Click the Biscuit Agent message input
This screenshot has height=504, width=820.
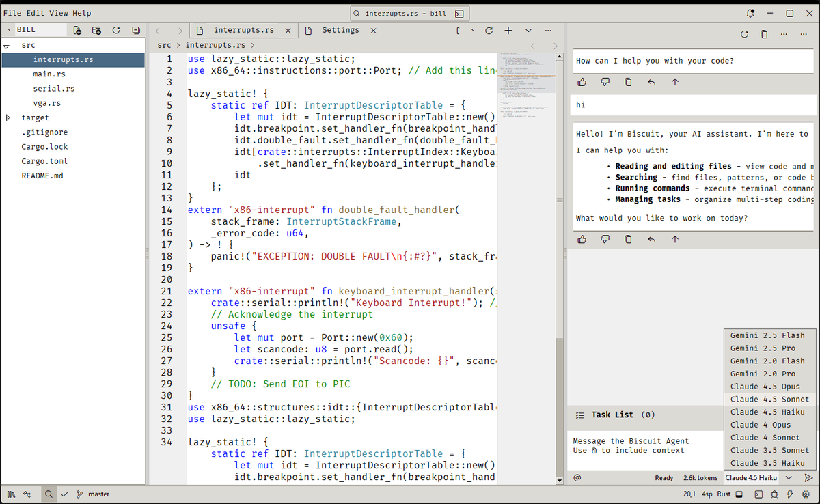(644, 451)
